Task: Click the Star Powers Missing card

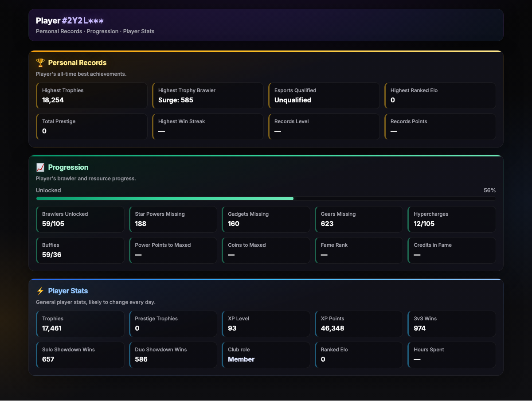Action: click(x=173, y=219)
